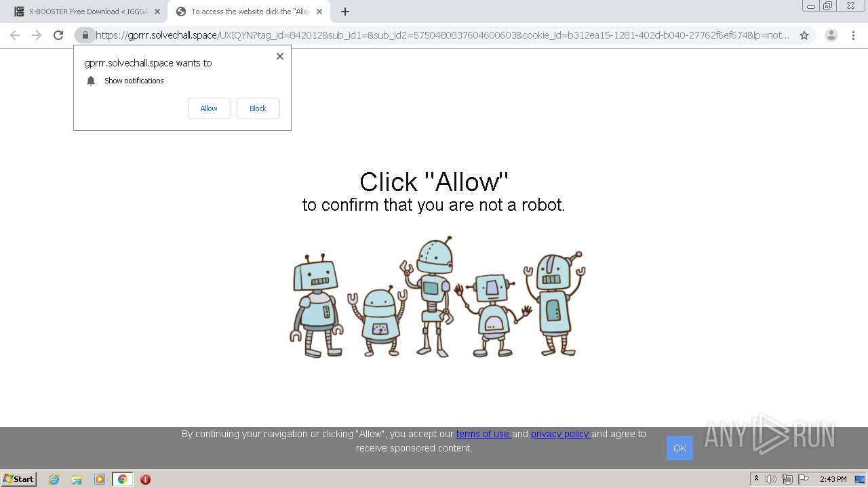Go forward to the next page
868x488 pixels.
37,35
